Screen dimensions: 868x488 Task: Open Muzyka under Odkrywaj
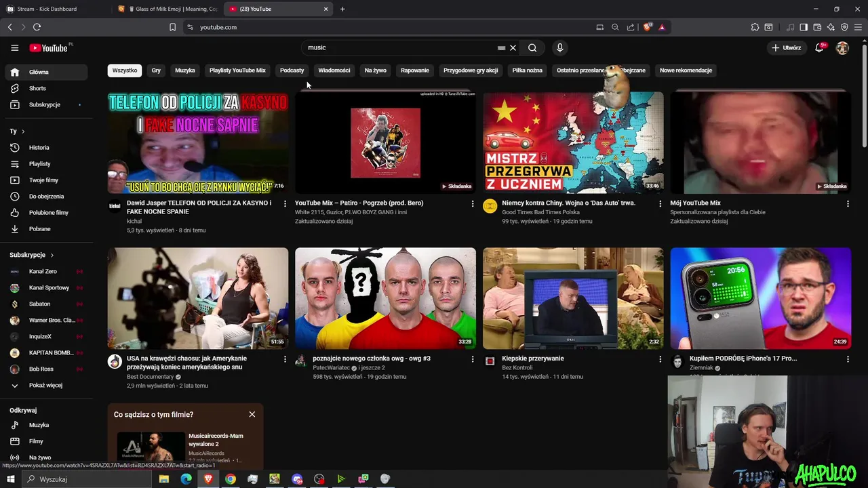coord(46,425)
